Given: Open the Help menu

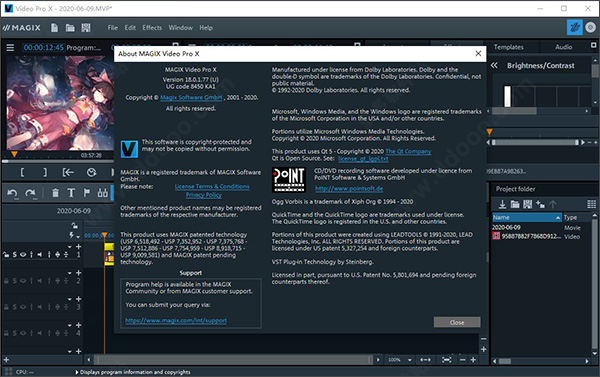Looking at the screenshot, I should pyautogui.click(x=206, y=28).
